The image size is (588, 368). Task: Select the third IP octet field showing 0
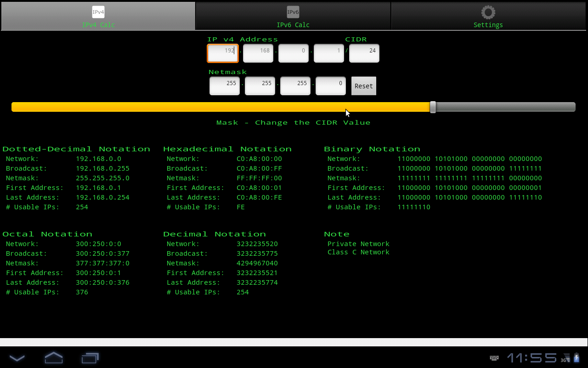click(293, 53)
